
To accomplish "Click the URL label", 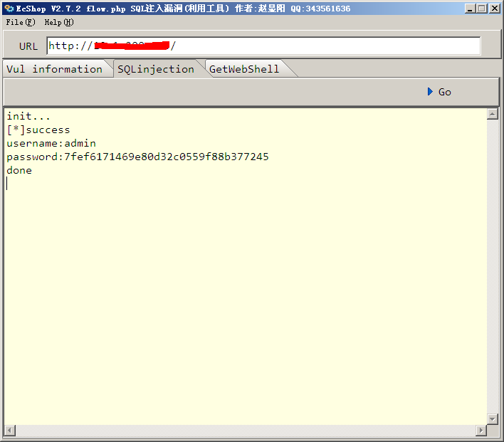I will pyautogui.click(x=28, y=46).
